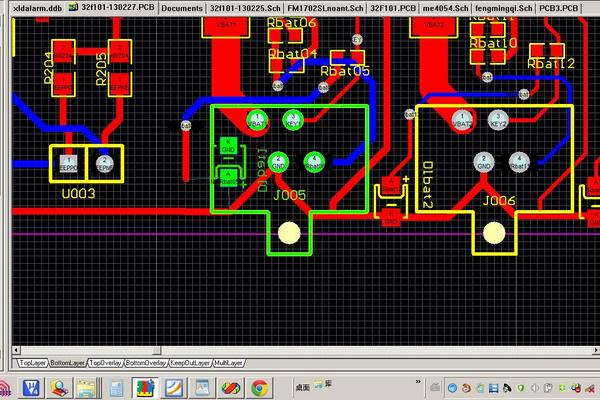Open the document app icon in taskbar
This screenshot has width=600, height=400.
coord(116,388)
